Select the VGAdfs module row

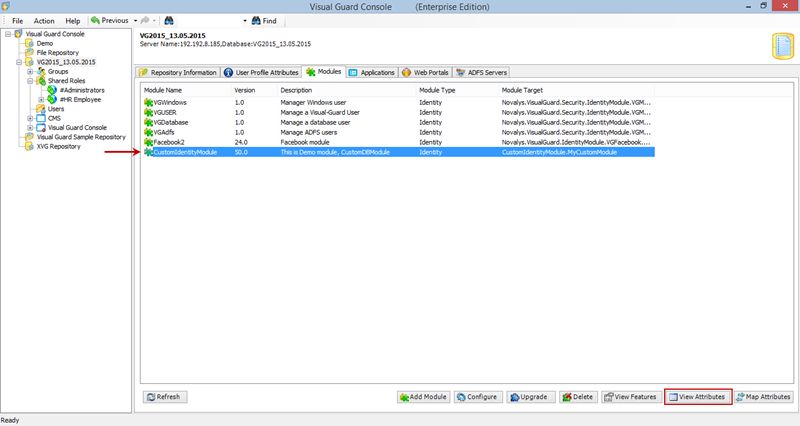click(398, 132)
